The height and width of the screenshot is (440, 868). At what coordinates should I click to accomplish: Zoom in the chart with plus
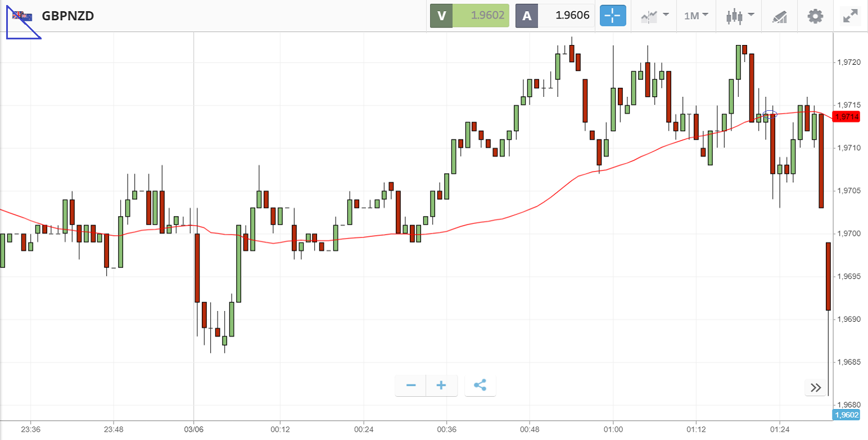click(x=441, y=385)
